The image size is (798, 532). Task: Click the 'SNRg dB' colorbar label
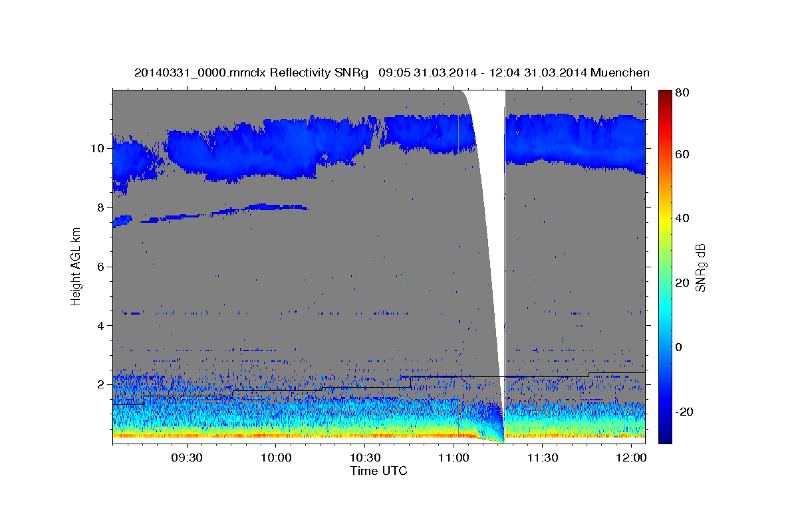701,268
